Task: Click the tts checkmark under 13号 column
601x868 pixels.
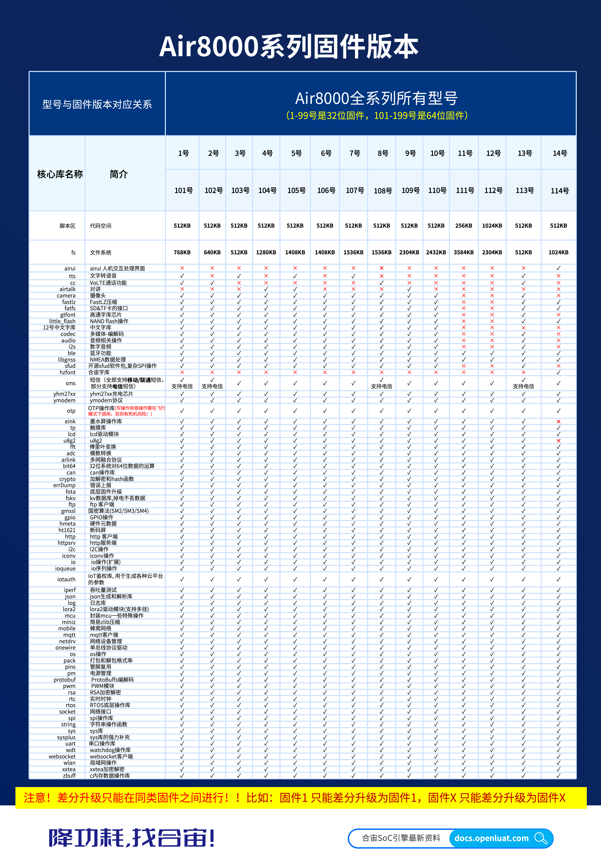Action: pyautogui.click(x=523, y=276)
